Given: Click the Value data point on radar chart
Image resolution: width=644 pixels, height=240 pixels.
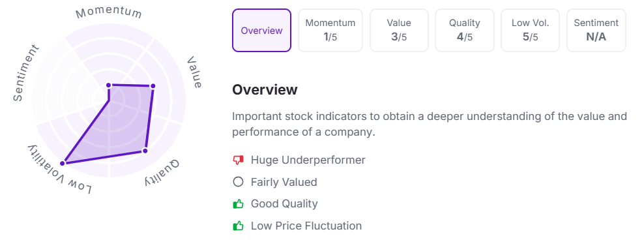Looking at the screenshot, I should (x=153, y=86).
